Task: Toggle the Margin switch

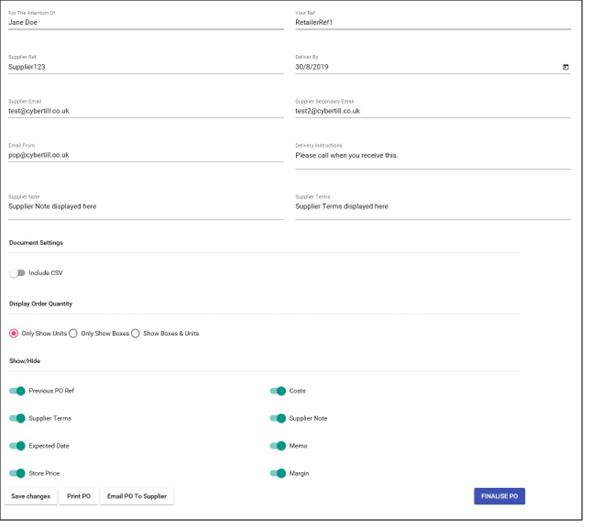Action: [x=278, y=473]
